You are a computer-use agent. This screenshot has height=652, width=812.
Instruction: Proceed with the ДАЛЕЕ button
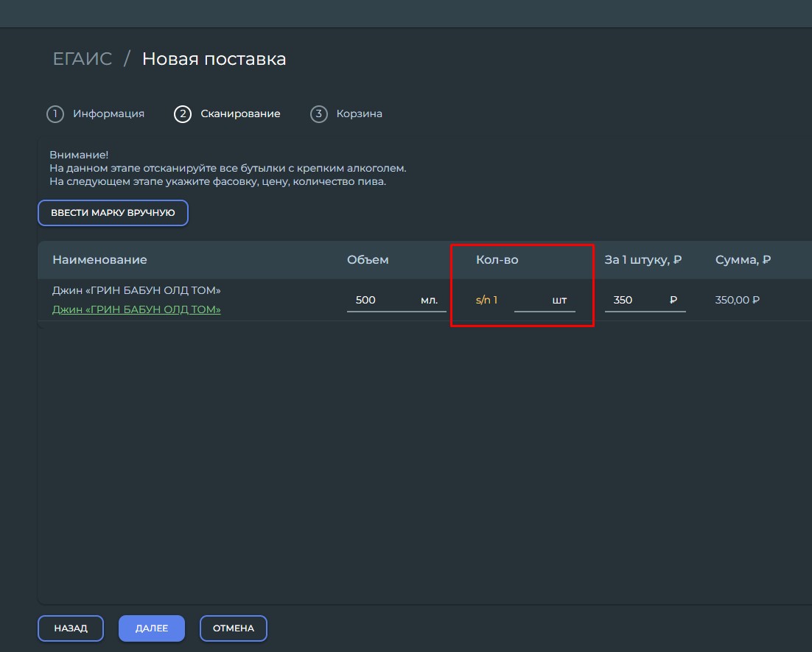click(x=152, y=628)
